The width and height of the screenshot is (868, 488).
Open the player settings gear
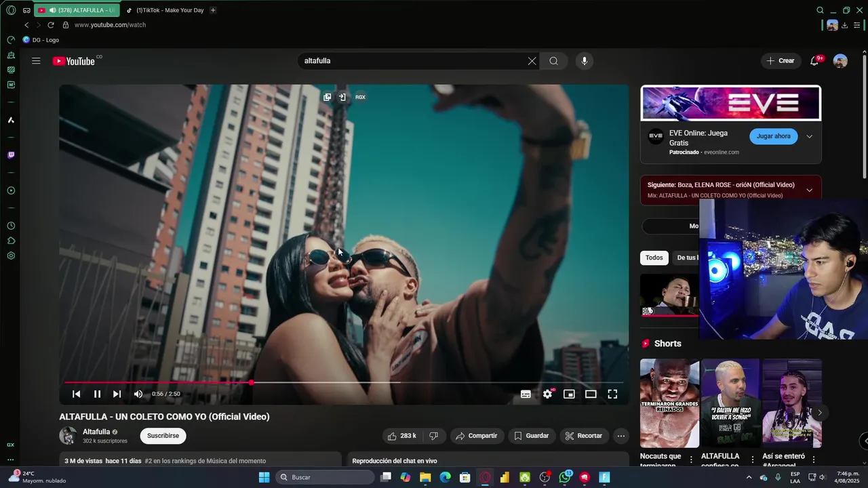point(547,394)
